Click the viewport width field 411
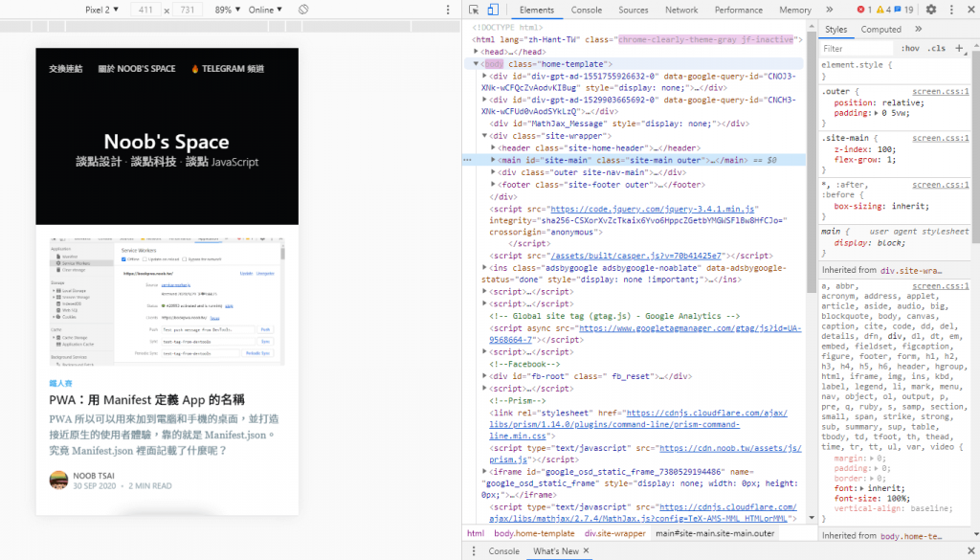 [145, 10]
